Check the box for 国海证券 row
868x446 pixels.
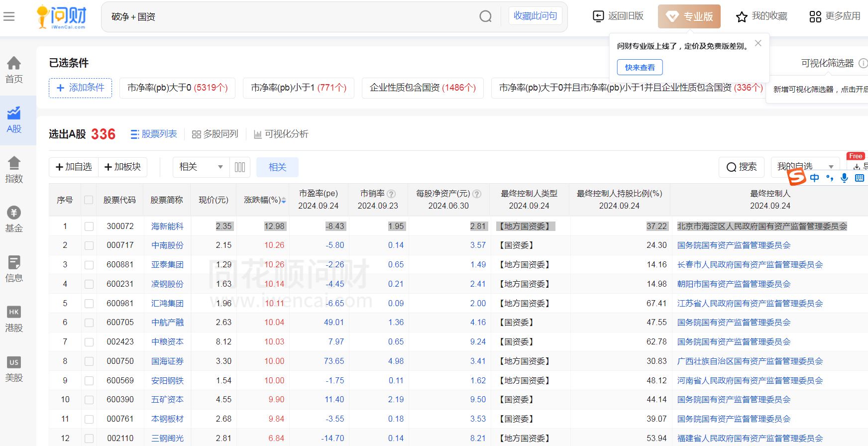(89, 361)
